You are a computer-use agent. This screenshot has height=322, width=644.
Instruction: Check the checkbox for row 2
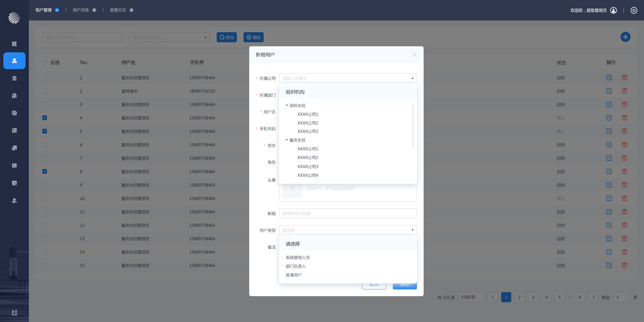(x=45, y=91)
